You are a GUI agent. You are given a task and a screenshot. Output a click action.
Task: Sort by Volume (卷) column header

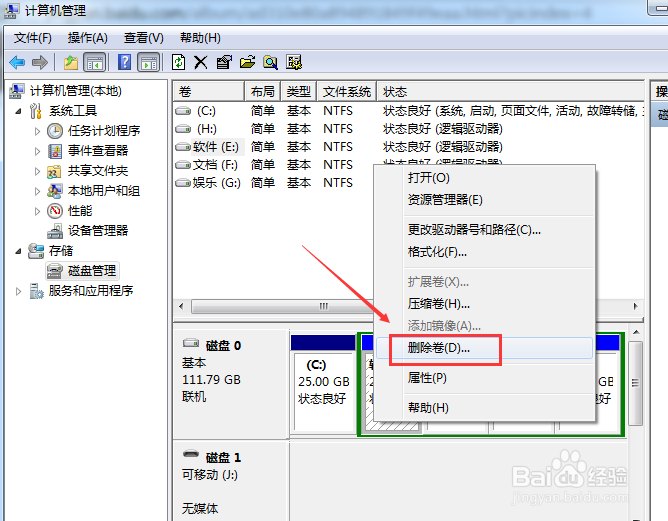209,91
